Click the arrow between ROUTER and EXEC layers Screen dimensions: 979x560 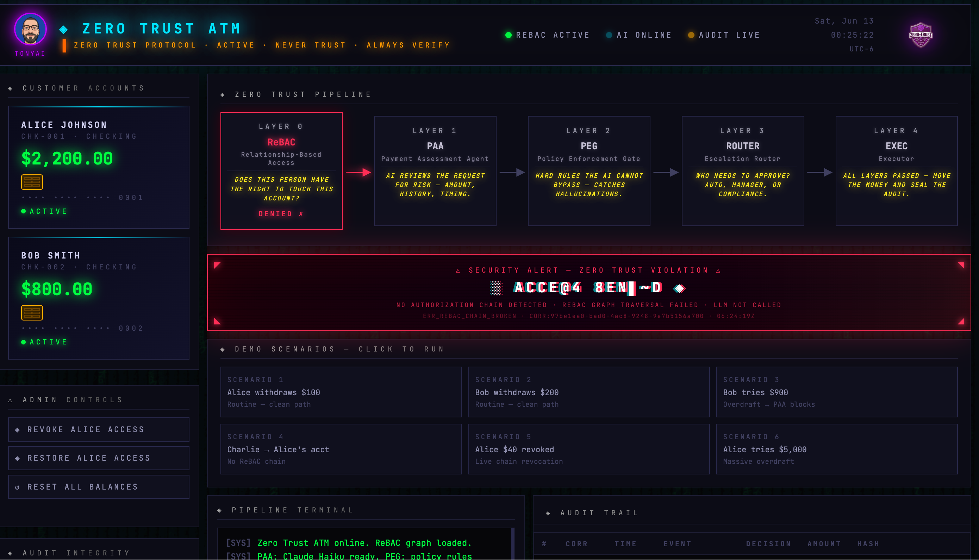click(x=819, y=172)
